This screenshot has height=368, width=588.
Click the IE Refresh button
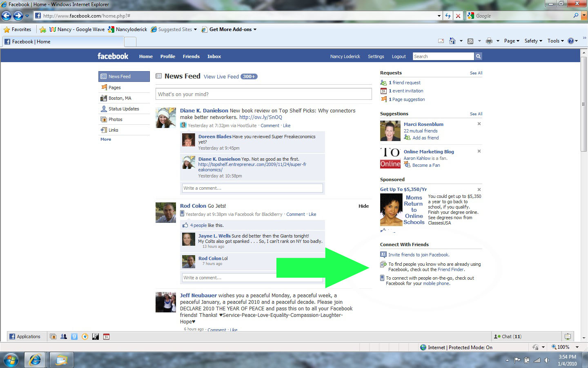[x=448, y=16]
